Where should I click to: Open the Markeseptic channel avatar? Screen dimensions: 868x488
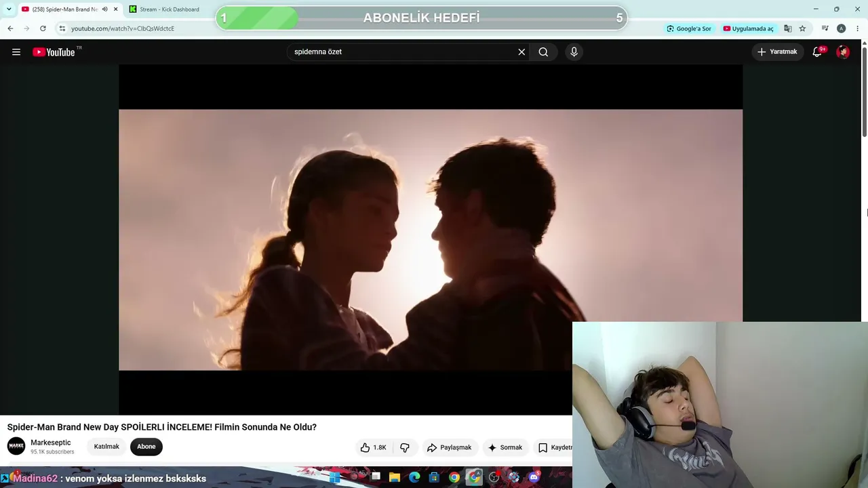[x=16, y=446]
